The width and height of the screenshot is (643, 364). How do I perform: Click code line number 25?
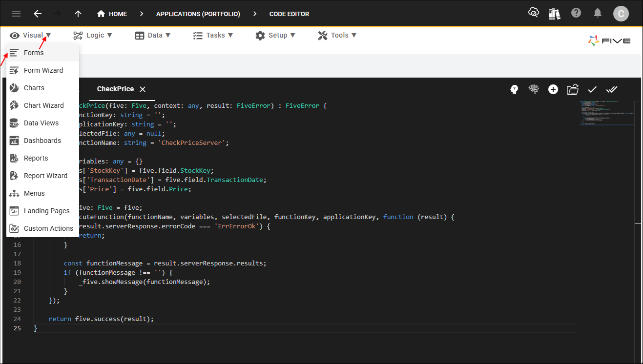tap(17, 328)
